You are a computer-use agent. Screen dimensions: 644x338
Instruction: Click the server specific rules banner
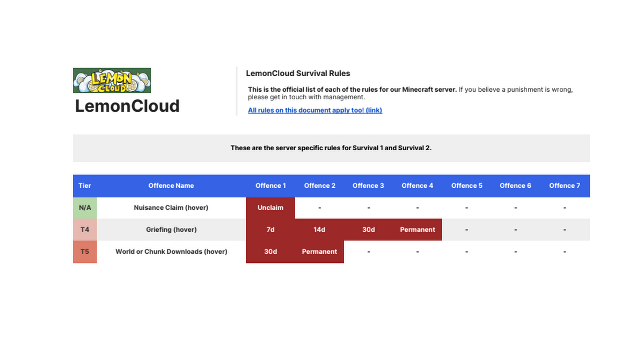point(331,148)
